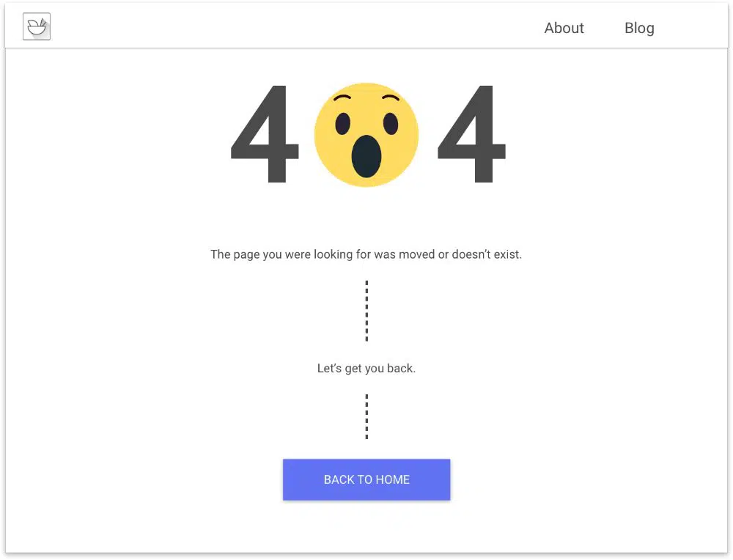Click the emoji's left eyebrow
733x560 pixels.
342,99
